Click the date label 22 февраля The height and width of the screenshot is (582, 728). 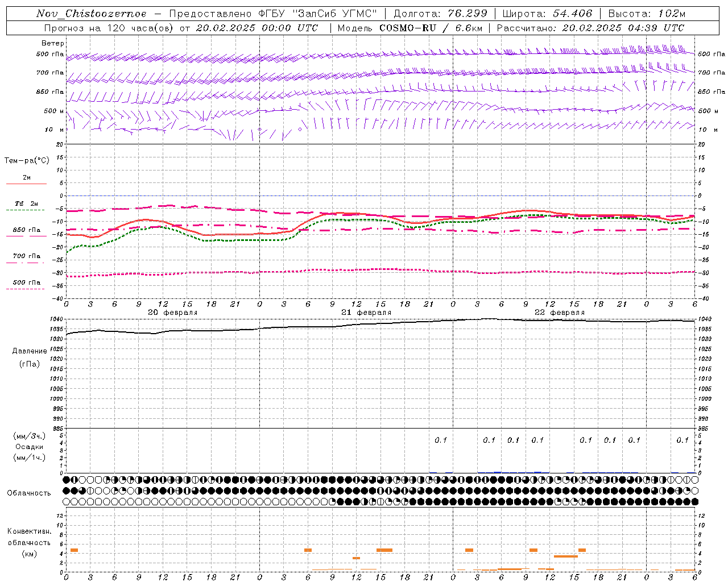pyautogui.click(x=560, y=313)
